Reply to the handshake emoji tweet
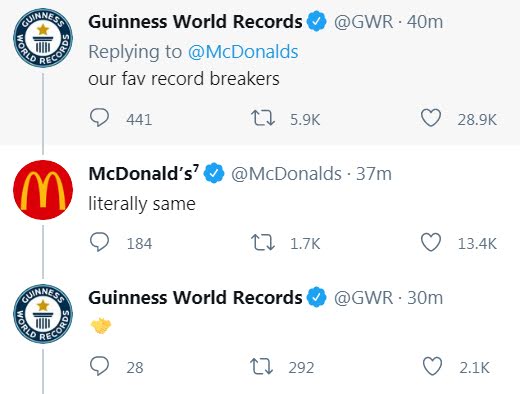Image resolution: width=520 pixels, height=394 pixels. [99, 366]
